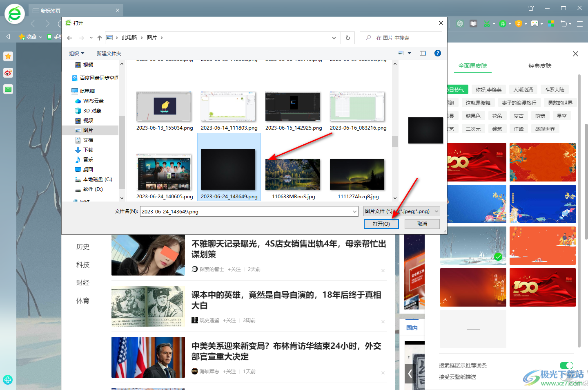Click the colorful four-square apps icon
Viewport: 588px width, 390px height.
click(551, 24)
